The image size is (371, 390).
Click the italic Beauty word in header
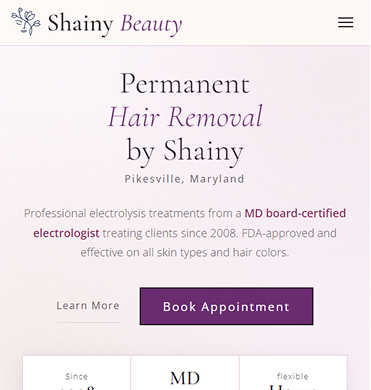click(151, 24)
